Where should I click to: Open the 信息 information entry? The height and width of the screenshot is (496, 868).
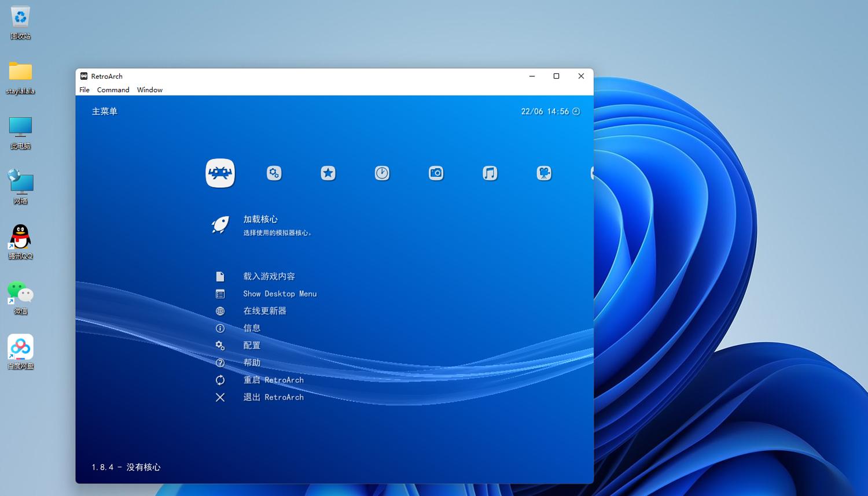(x=252, y=328)
